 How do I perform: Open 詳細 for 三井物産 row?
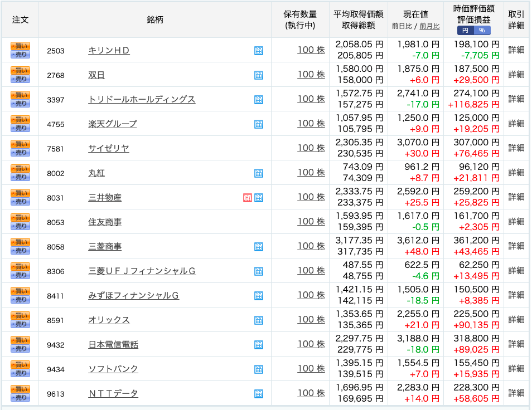[516, 197]
